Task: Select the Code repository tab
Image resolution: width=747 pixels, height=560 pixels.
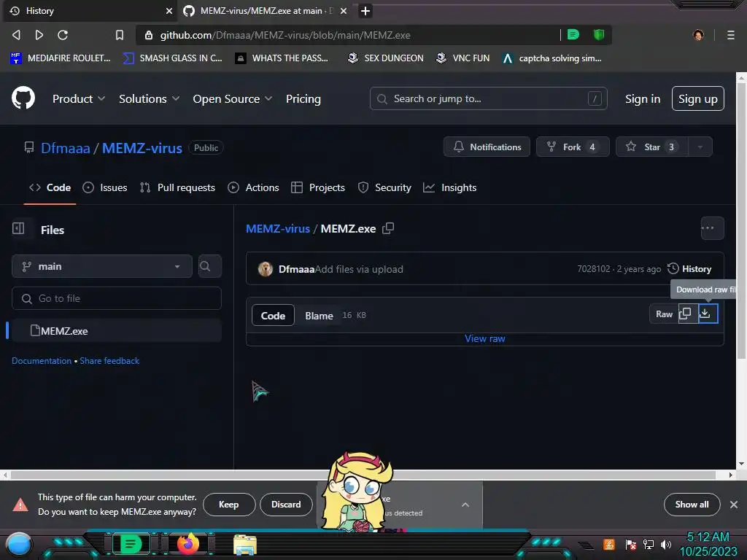Action: (50, 187)
